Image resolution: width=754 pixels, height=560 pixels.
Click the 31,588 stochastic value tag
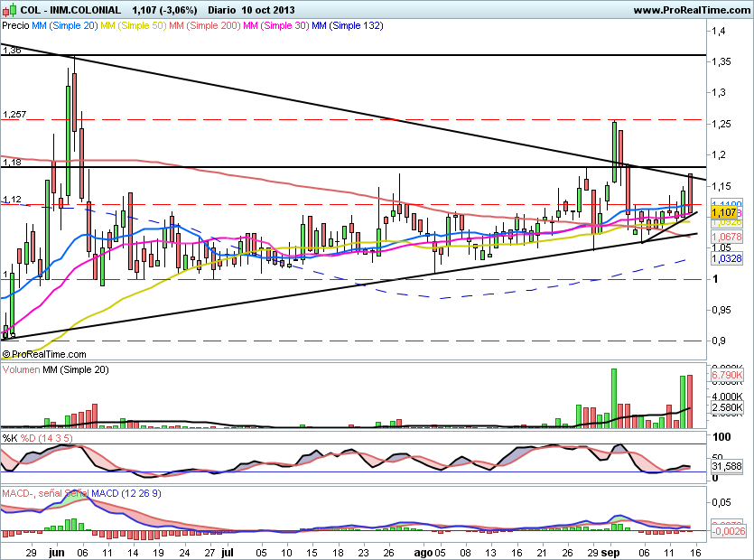pyautogui.click(x=727, y=467)
